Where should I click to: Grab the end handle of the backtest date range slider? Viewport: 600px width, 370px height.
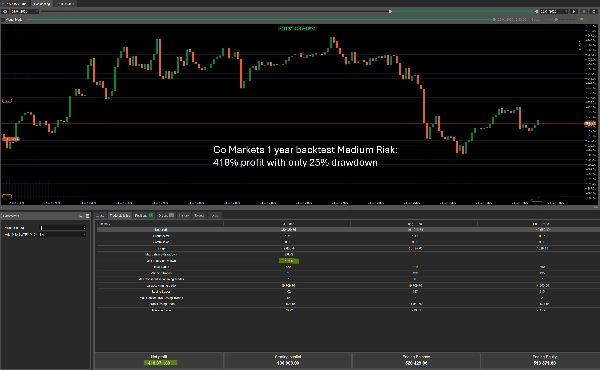point(536,11)
